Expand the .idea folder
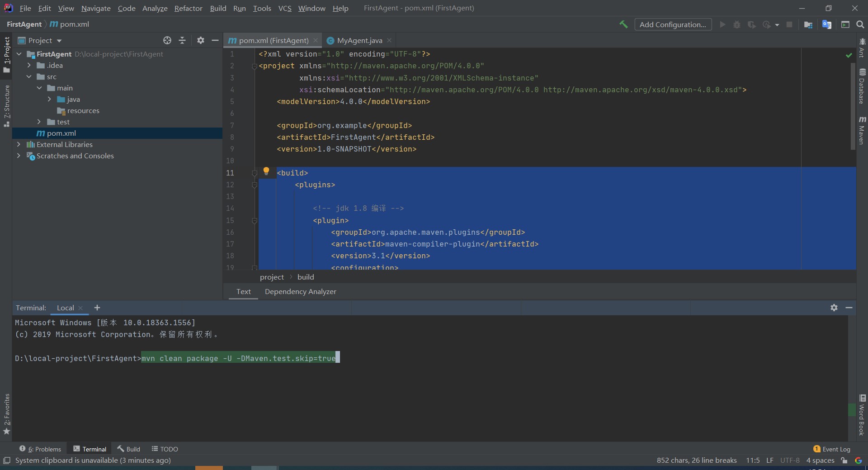868x470 pixels. [x=29, y=65]
